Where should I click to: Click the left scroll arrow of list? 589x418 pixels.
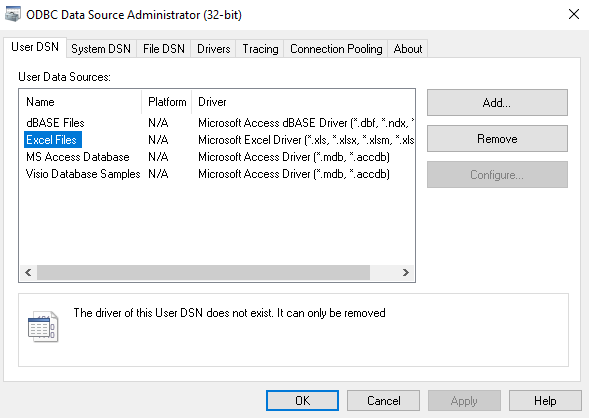pyautogui.click(x=28, y=272)
